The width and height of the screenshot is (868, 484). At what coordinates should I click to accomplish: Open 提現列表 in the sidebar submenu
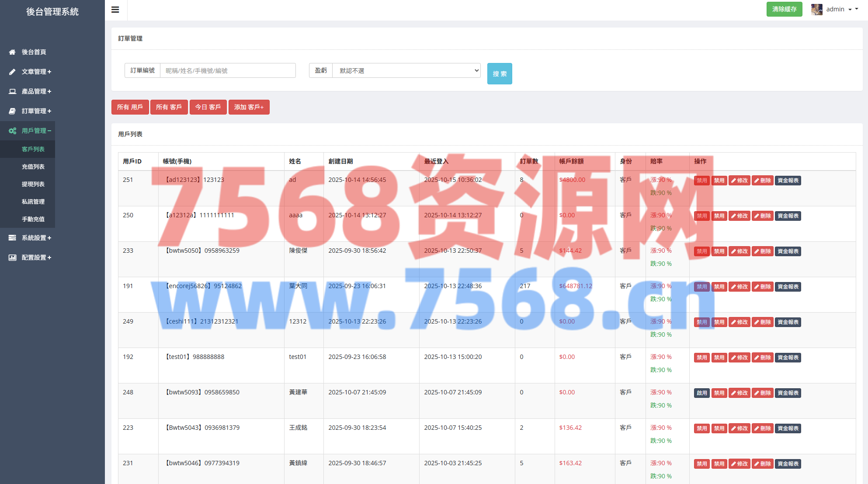pyautogui.click(x=33, y=184)
